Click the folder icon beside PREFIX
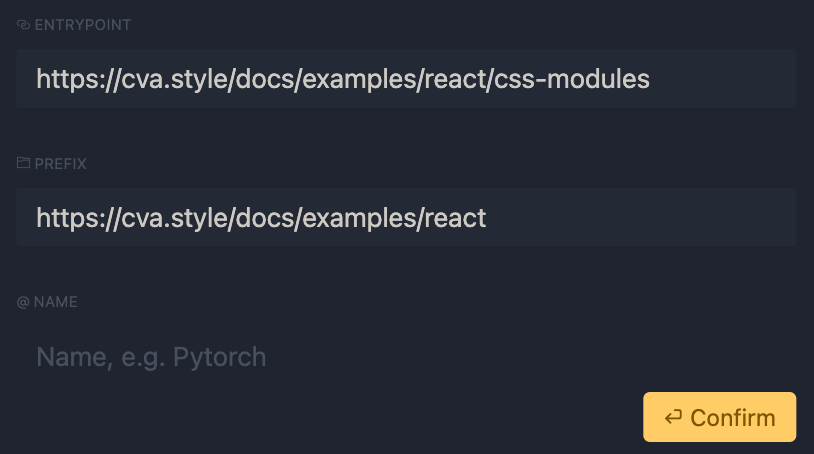The image size is (814, 454). click(23, 163)
